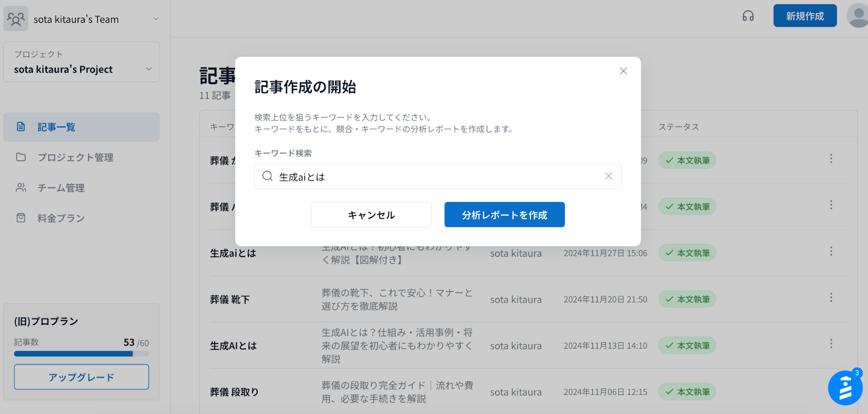Click the 新規作成 button
This screenshot has height=414, width=868.
click(x=805, y=16)
